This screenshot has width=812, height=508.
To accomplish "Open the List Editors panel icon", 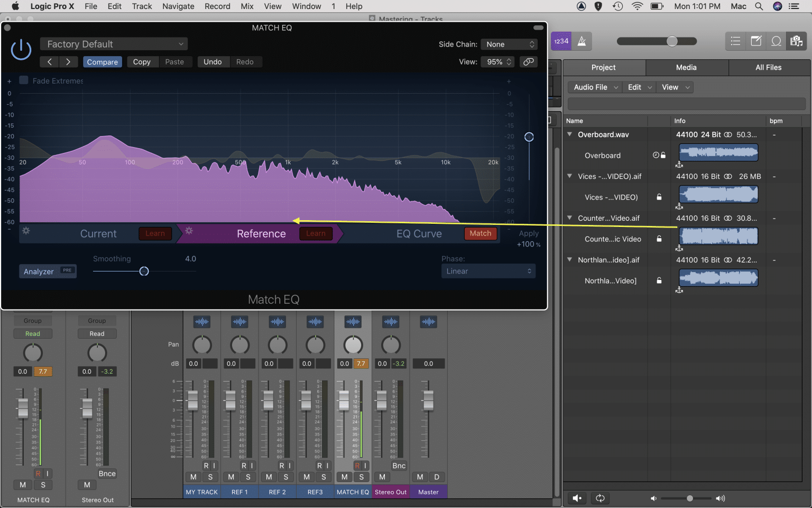I will tap(735, 41).
